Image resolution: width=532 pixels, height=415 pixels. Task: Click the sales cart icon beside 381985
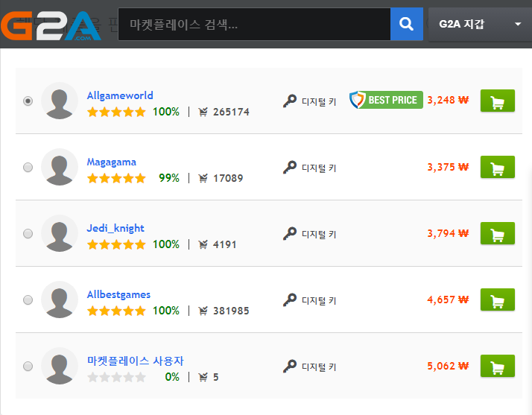(203, 311)
